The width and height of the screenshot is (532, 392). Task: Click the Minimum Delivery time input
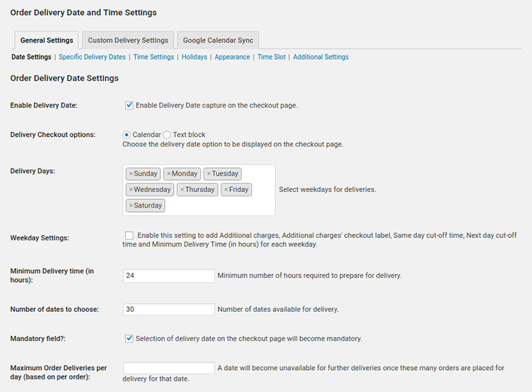pyautogui.click(x=169, y=276)
